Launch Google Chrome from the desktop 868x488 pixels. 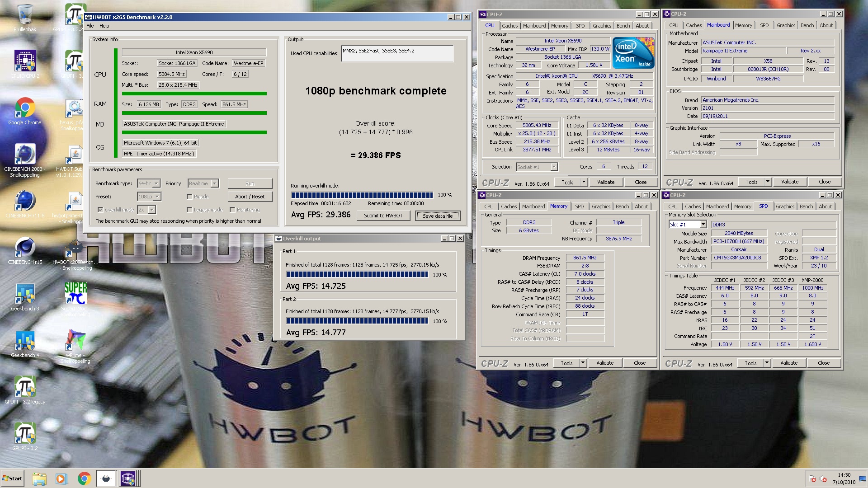[25, 111]
